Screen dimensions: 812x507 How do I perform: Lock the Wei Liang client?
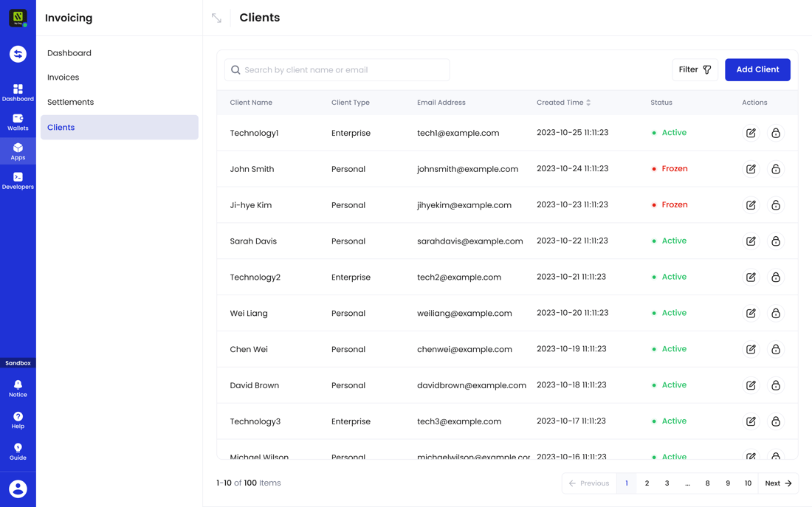tap(776, 313)
